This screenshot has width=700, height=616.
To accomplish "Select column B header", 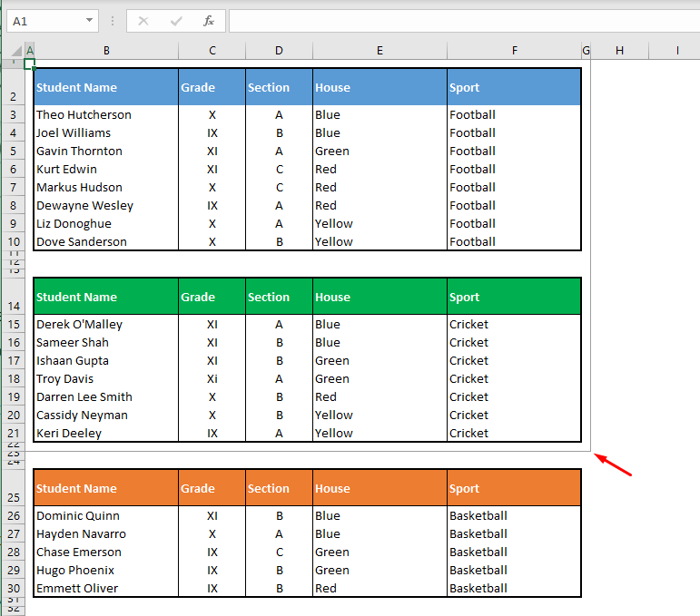I will [106, 51].
